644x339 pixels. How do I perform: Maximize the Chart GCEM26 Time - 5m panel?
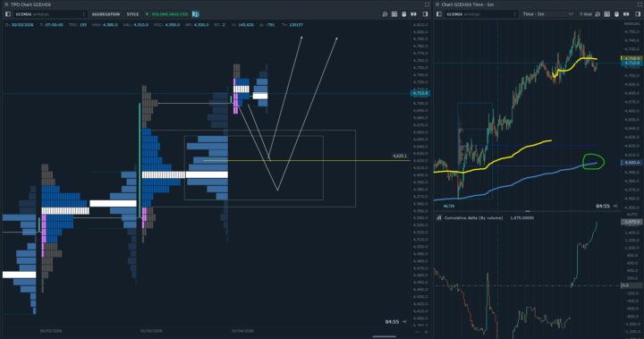point(639,4)
